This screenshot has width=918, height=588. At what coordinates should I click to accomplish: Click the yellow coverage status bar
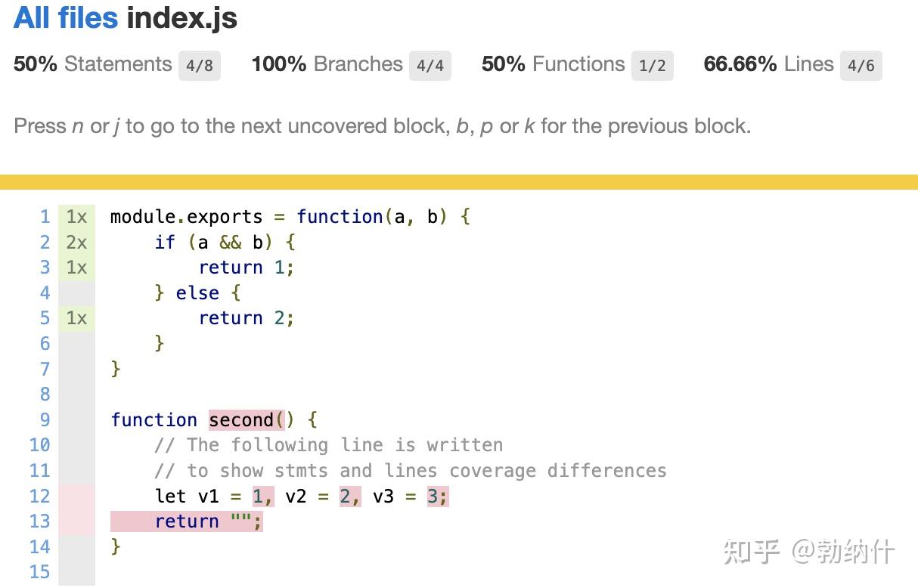click(x=459, y=182)
